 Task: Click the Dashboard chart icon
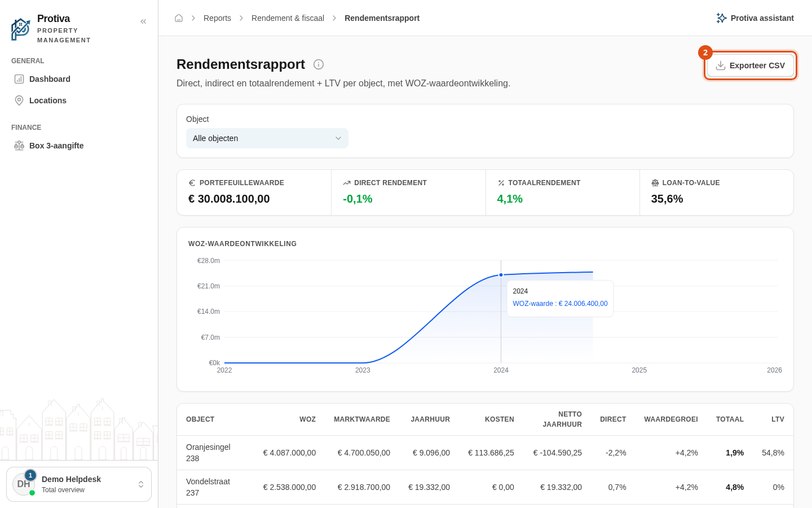19,79
